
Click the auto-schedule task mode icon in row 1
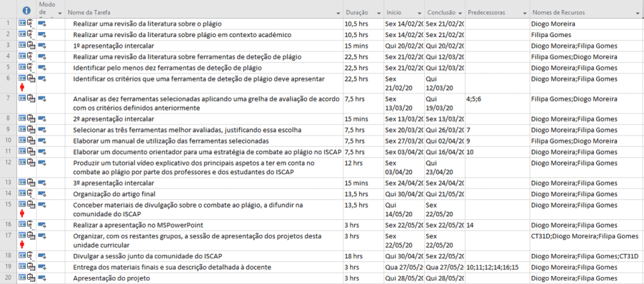click(x=42, y=24)
